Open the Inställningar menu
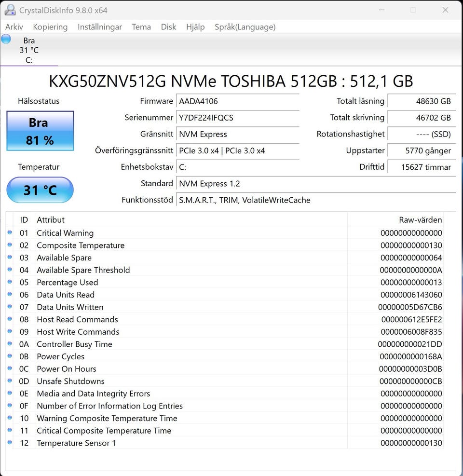 tap(100, 27)
